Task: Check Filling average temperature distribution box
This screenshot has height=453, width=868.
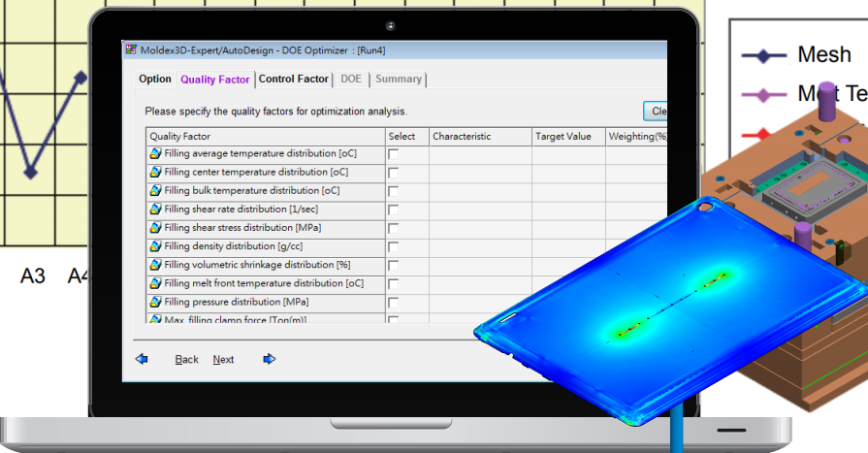Action: [393, 154]
